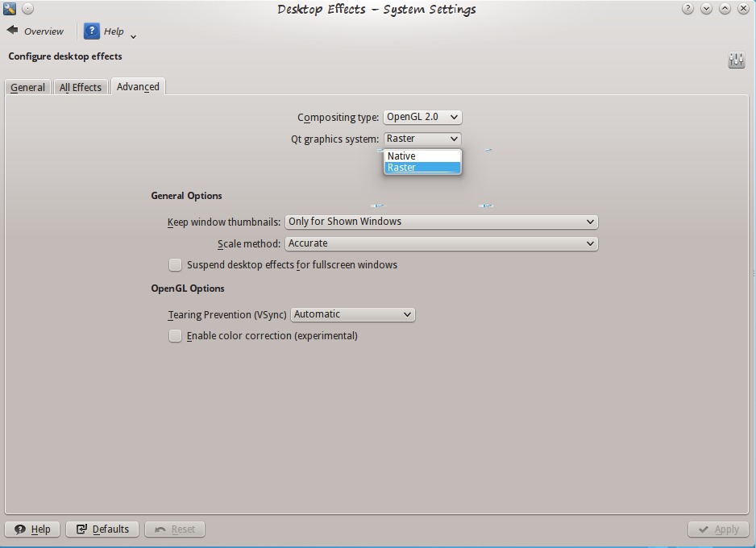
Task: Open the configure sliders icon at top right
Action: [736, 60]
